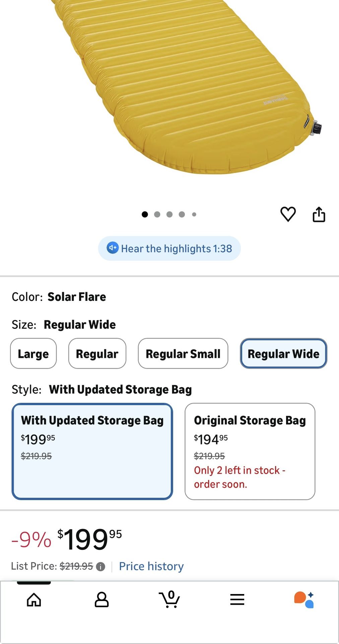This screenshot has height=644, width=339.
Task: Open the hamburger menu
Action: click(x=237, y=600)
